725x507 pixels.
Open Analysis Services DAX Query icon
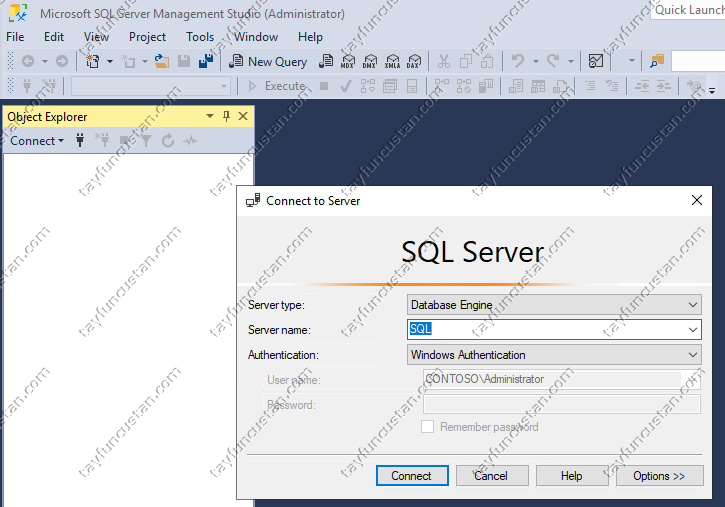pyautogui.click(x=413, y=61)
